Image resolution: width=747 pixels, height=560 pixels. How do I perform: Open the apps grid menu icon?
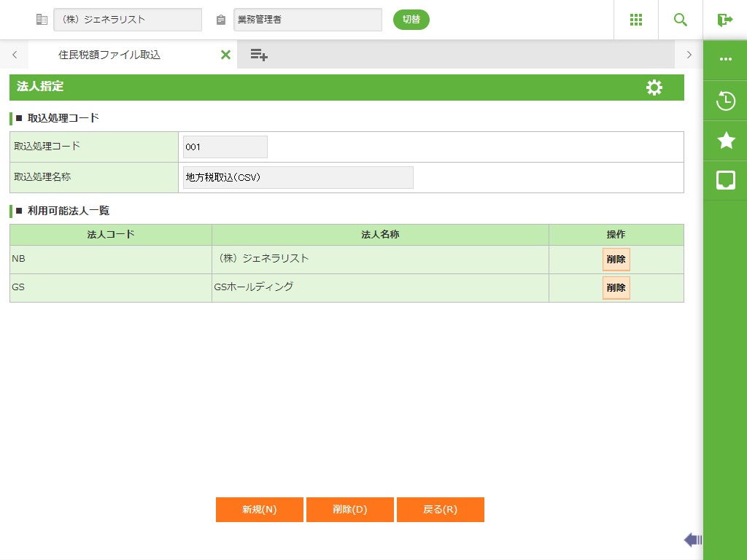click(636, 20)
